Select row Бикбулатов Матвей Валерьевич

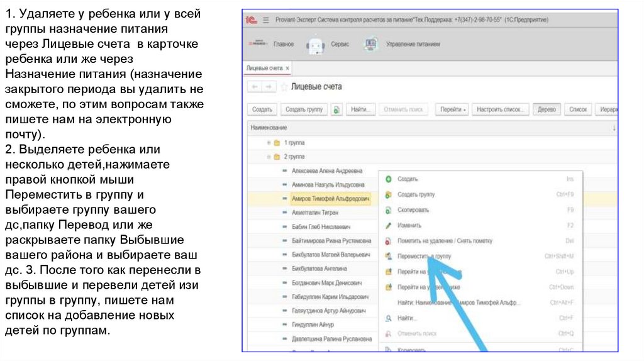pyautogui.click(x=331, y=255)
